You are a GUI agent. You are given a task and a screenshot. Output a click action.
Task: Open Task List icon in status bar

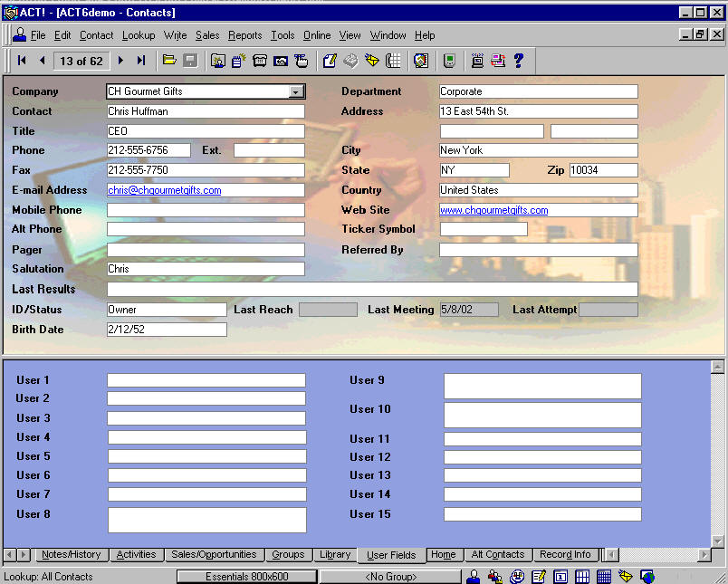tap(539, 577)
